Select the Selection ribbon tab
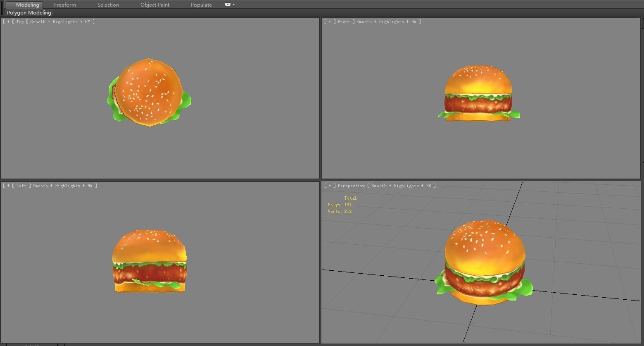 click(x=108, y=5)
